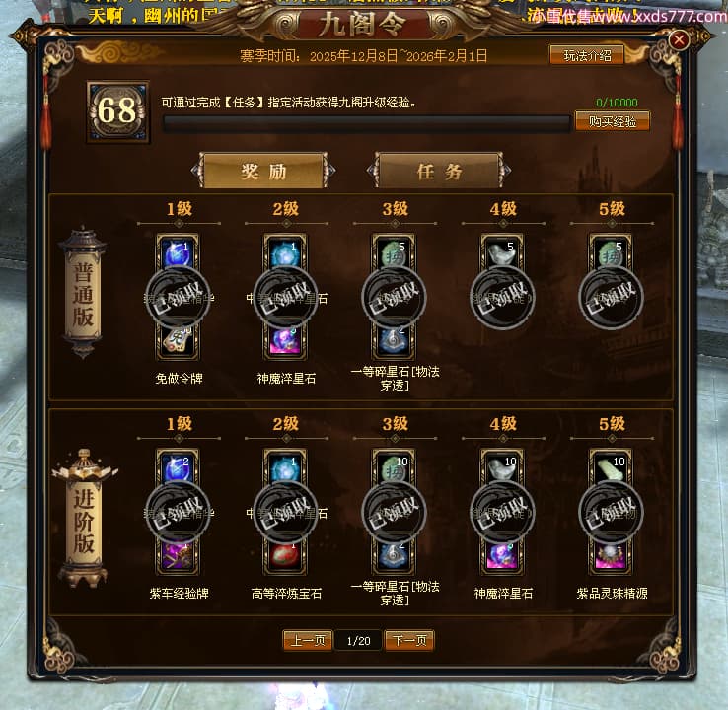Switch to the 奖励 tab
Viewport: 728px width, 710px height.
263,171
